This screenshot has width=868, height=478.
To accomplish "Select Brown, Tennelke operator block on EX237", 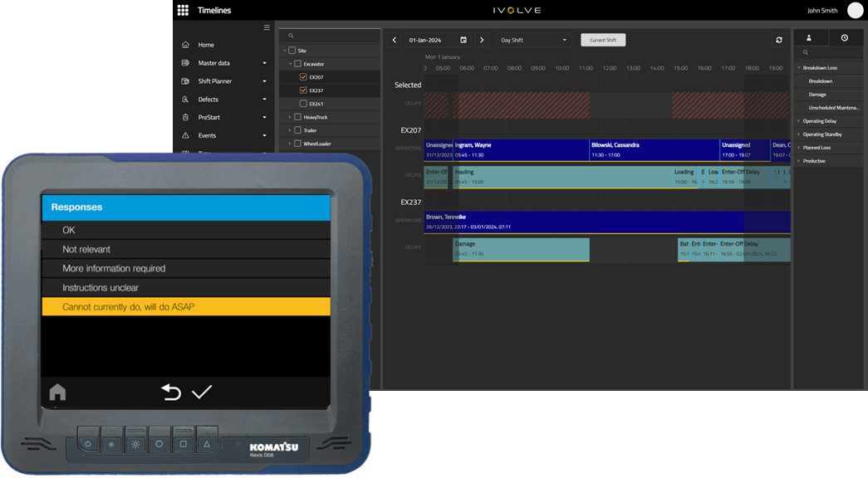I will click(x=607, y=222).
